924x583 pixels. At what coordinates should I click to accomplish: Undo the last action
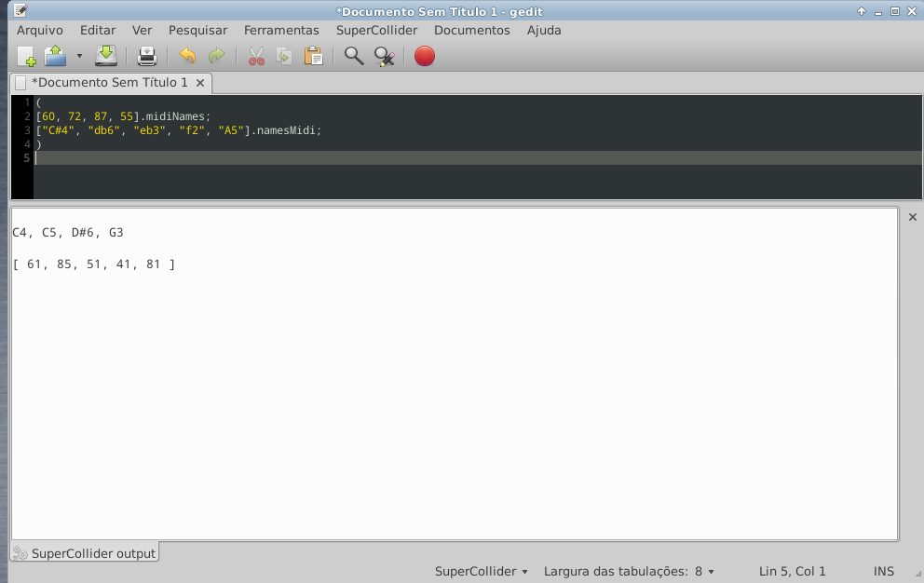[187, 56]
